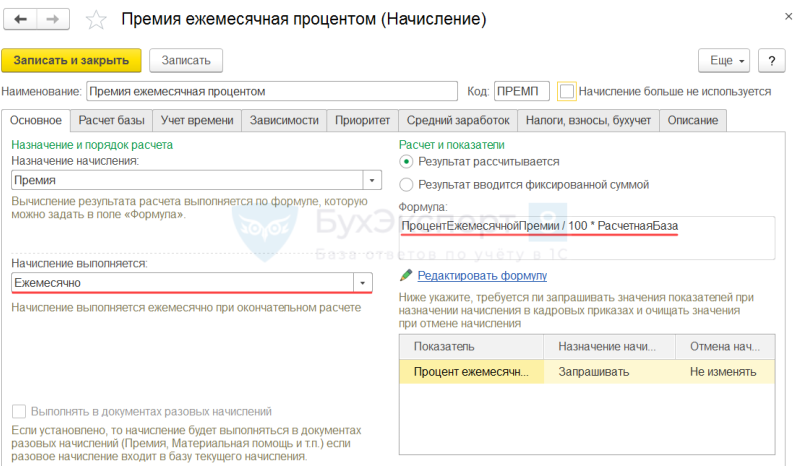
Task: Click Редактировать формулу link
Action: pyautogui.click(x=482, y=276)
